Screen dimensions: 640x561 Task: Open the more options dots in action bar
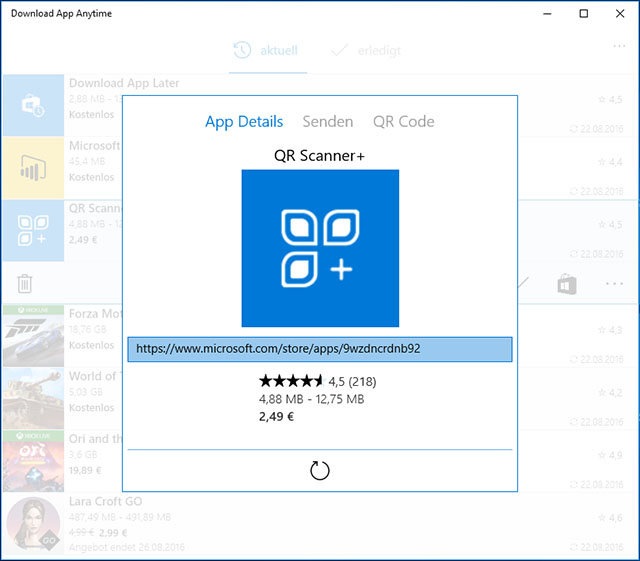point(614,283)
